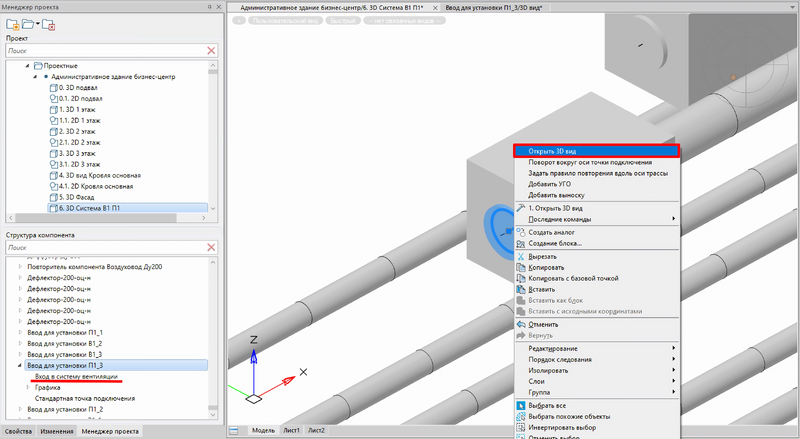Open Слои submenu
800x439 pixels.
click(x=596, y=381)
